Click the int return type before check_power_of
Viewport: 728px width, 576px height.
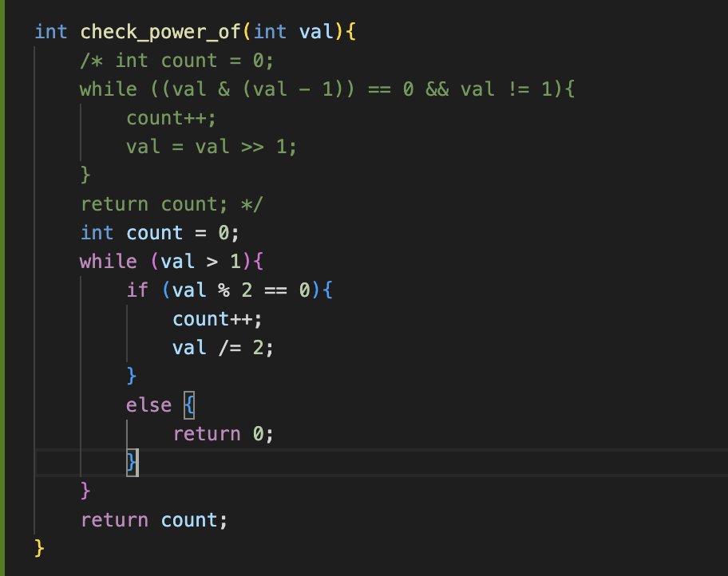(50, 32)
